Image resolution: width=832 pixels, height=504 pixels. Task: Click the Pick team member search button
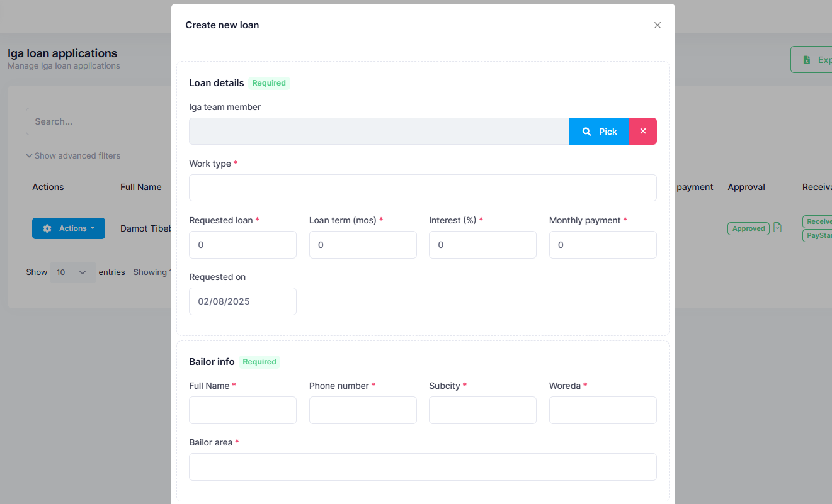tap(599, 132)
